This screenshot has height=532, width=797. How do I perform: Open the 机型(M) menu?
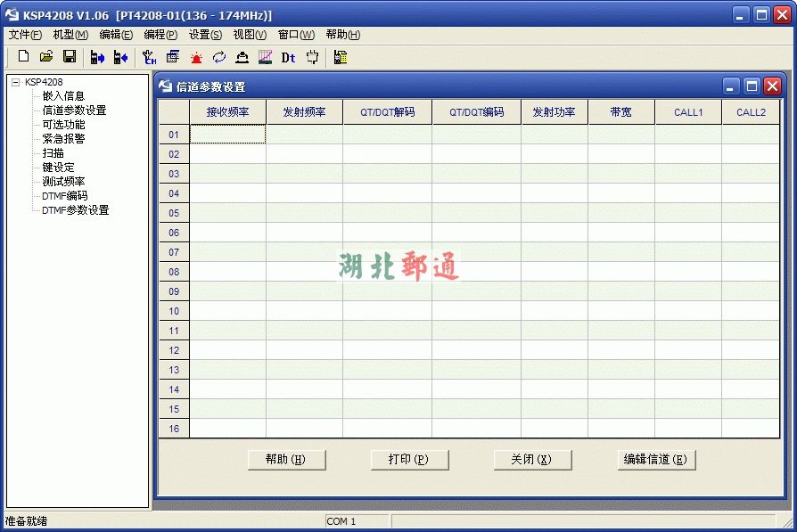click(70, 35)
